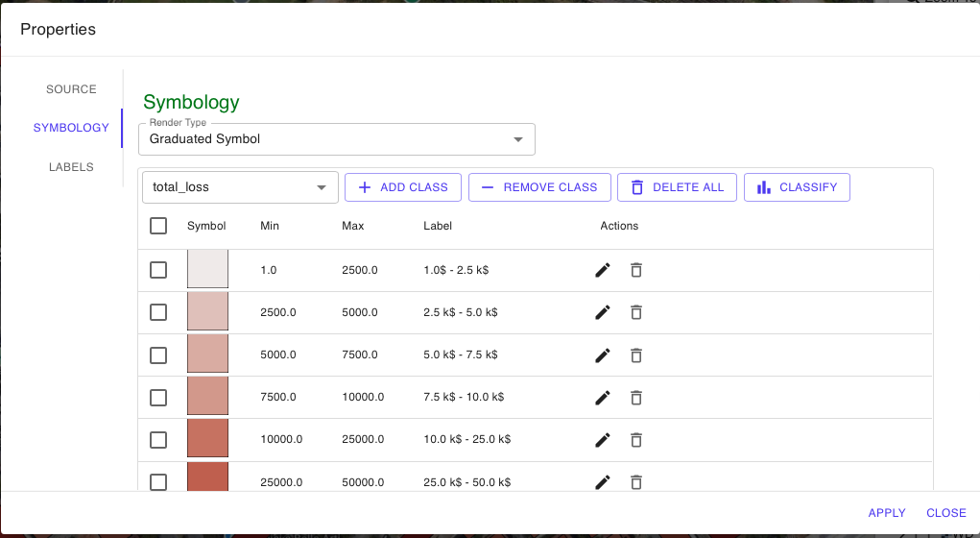The width and height of the screenshot is (980, 538).
Task: Edit the 1.0$ - 2.5 k$ class
Action: coord(603,270)
